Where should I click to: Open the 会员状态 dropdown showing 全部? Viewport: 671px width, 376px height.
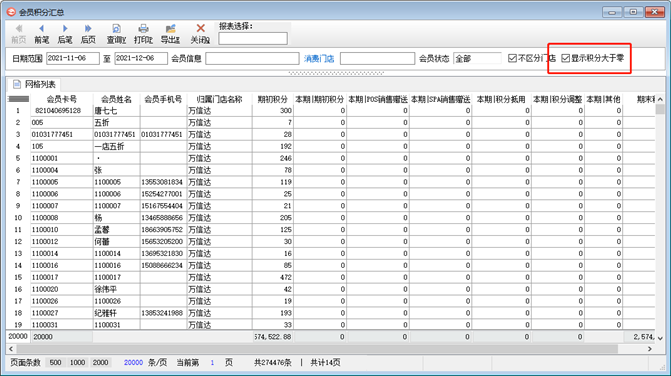tap(477, 58)
